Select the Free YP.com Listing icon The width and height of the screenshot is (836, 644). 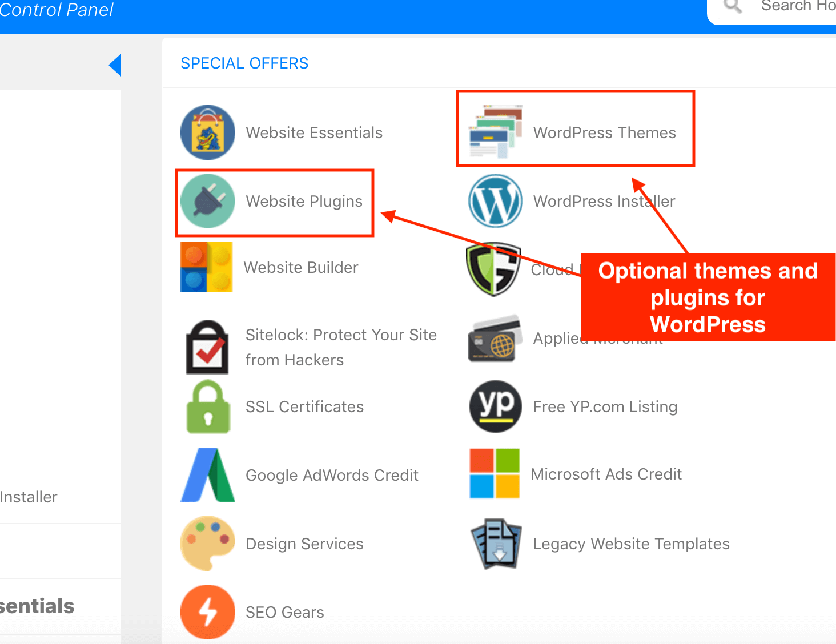495,406
